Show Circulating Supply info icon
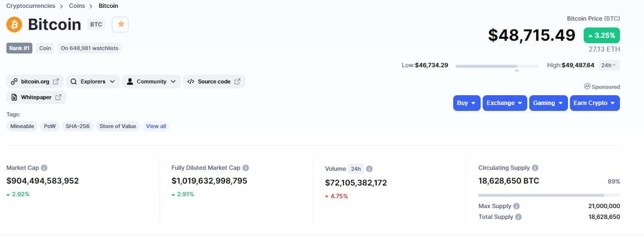This screenshot has width=644, height=239. pyautogui.click(x=535, y=168)
